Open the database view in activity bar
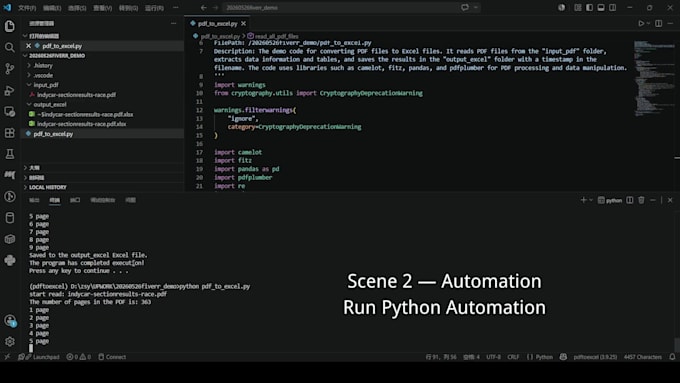 click(x=10, y=218)
